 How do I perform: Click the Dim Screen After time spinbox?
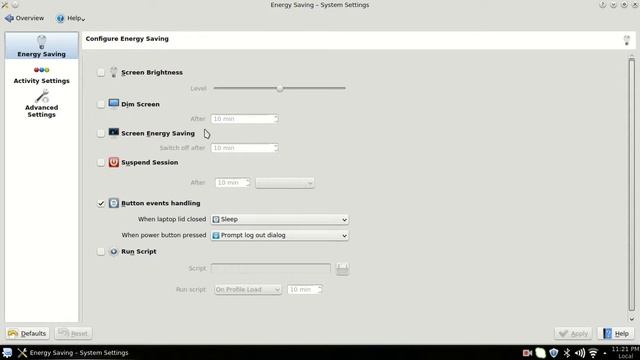pos(244,119)
